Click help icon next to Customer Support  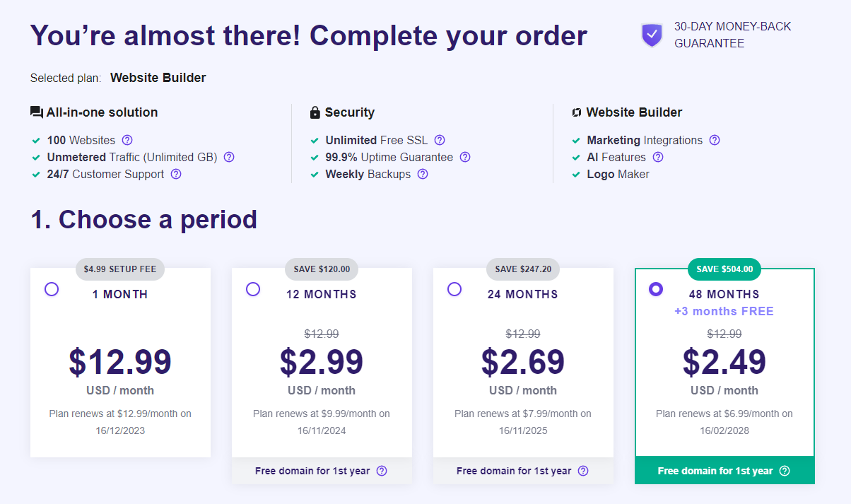(x=176, y=174)
